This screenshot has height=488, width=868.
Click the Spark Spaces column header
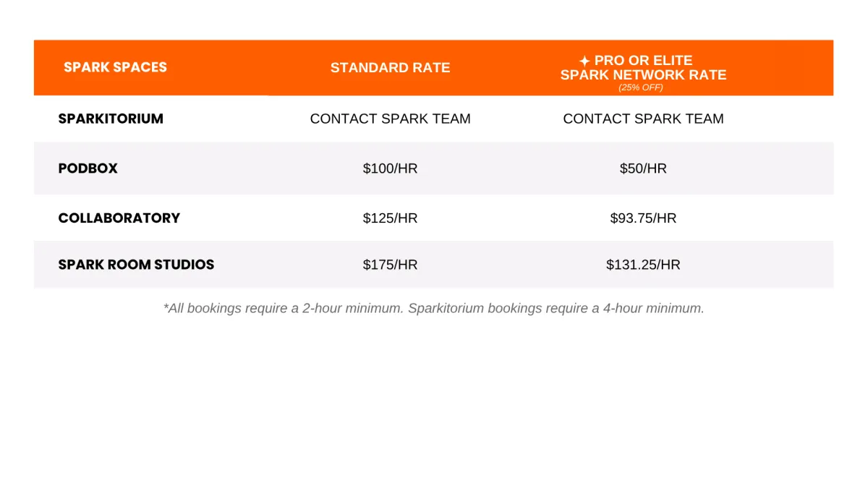[x=115, y=67]
